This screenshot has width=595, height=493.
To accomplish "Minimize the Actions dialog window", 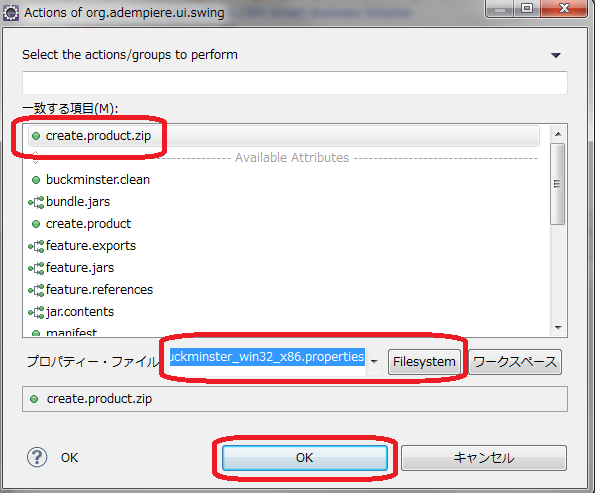I will (x=500, y=8).
